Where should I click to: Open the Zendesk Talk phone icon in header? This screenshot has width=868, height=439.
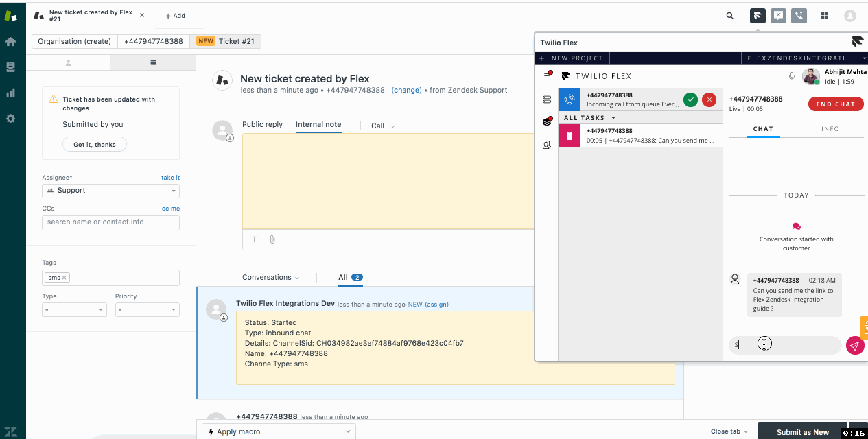799,15
